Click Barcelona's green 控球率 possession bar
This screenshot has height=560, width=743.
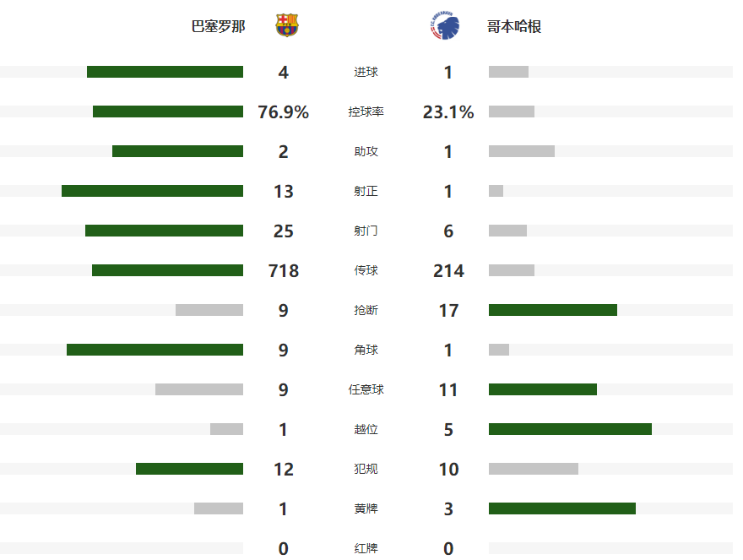168,111
